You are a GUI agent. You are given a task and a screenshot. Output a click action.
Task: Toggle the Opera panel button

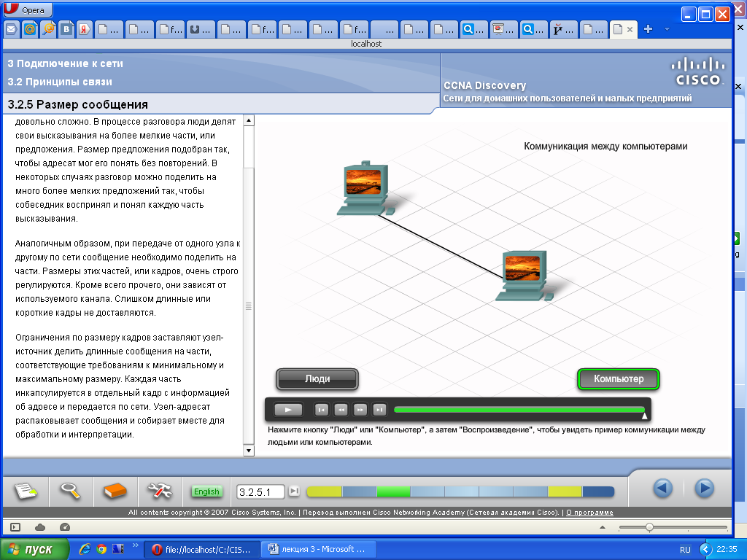[x=15, y=527]
